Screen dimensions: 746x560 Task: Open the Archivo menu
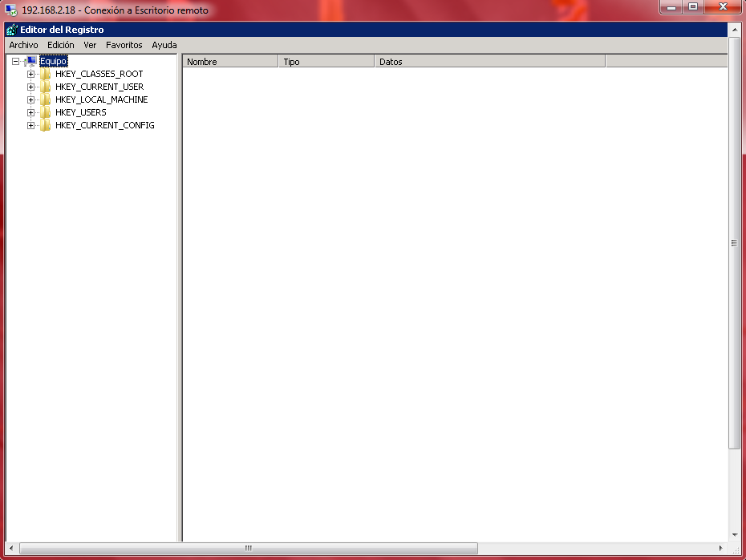pos(23,45)
